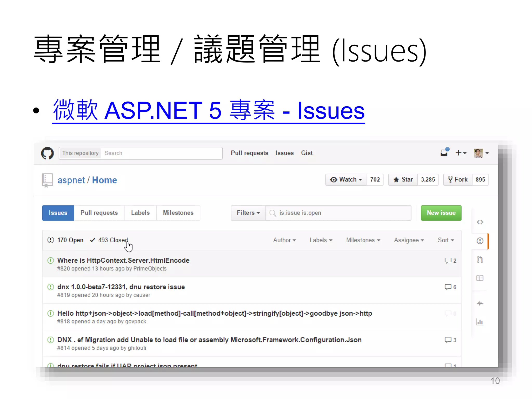The width and height of the screenshot is (532, 399).
Task: Click comment count on issue #818
Action: [x=450, y=314]
